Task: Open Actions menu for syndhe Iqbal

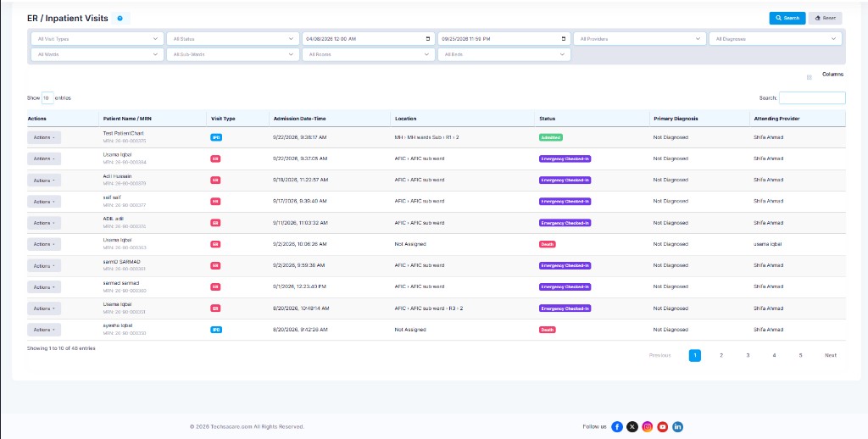Action: pos(44,330)
